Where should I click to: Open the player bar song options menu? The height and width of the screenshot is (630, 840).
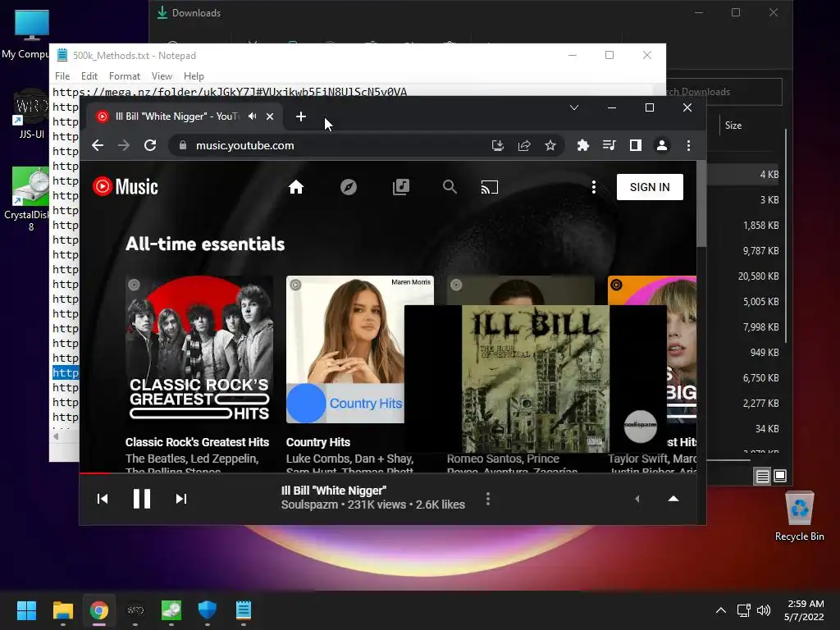(487, 499)
